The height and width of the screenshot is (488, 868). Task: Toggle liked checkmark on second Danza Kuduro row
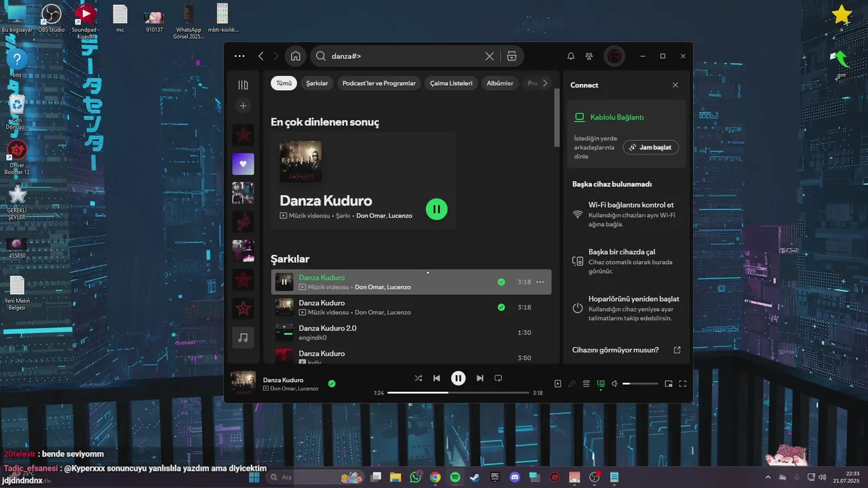pyautogui.click(x=501, y=307)
